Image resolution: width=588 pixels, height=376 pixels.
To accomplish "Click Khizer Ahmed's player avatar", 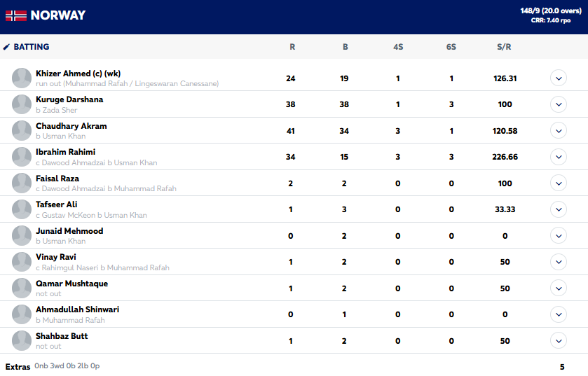I will pyautogui.click(x=22, y=78).
